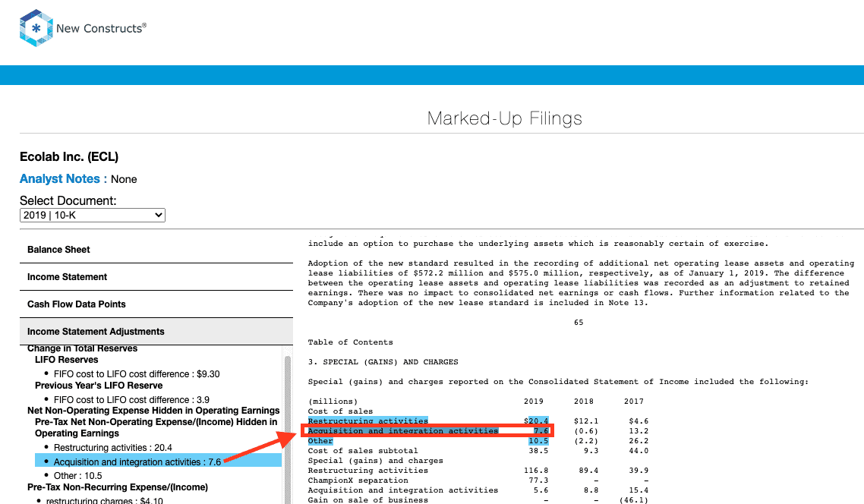Click the 77.3 ChampionX separation value
This screenshot has width=864, height=504.
coord(538,480)
